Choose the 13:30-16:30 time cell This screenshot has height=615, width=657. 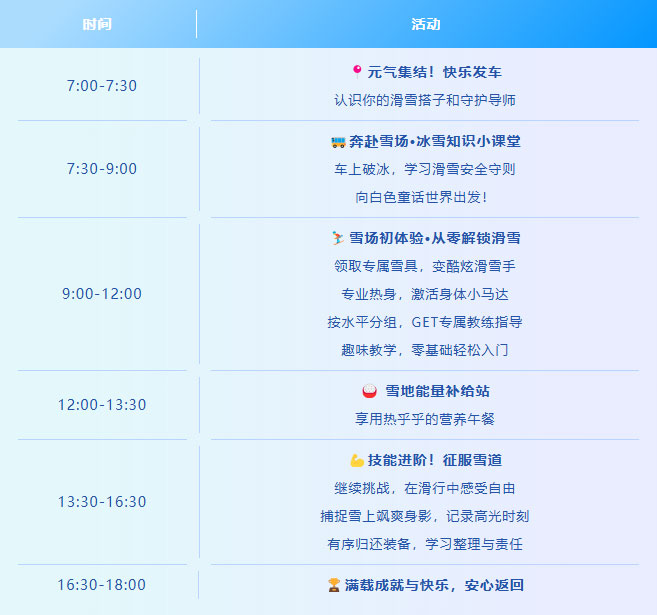102,502
